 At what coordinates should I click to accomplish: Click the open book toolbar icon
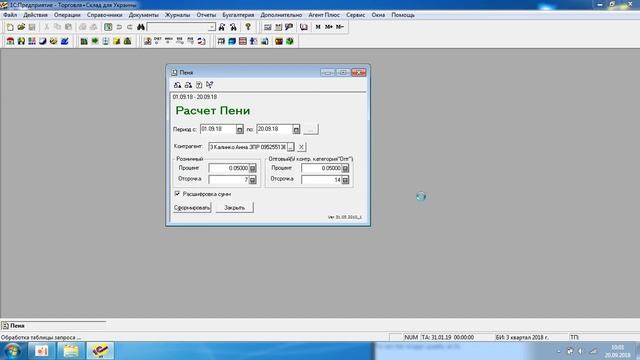(x=304, y=27)
